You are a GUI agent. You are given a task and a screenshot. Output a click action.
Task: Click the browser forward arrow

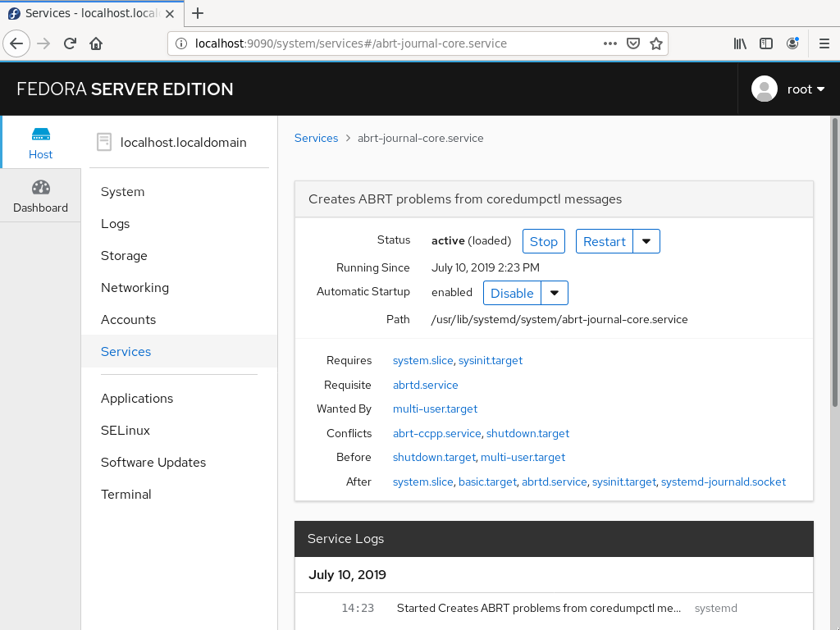[x=43, y=43]
